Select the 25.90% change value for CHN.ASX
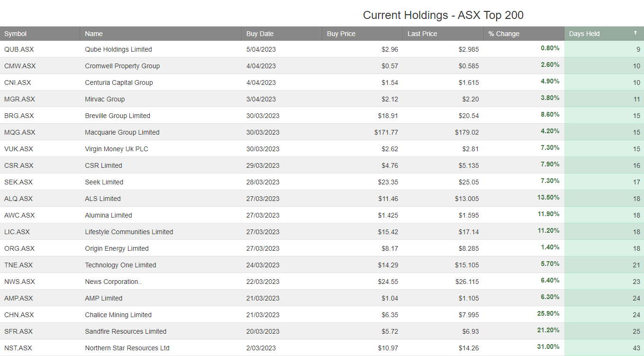This screenshot has height=356, width=644. coord(548,314)
